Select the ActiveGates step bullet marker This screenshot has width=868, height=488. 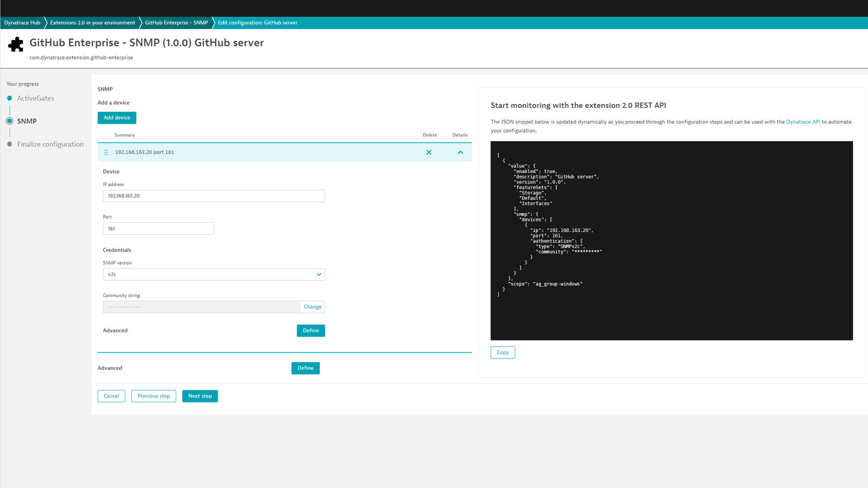pyautogui.click(x=10, y=98)
